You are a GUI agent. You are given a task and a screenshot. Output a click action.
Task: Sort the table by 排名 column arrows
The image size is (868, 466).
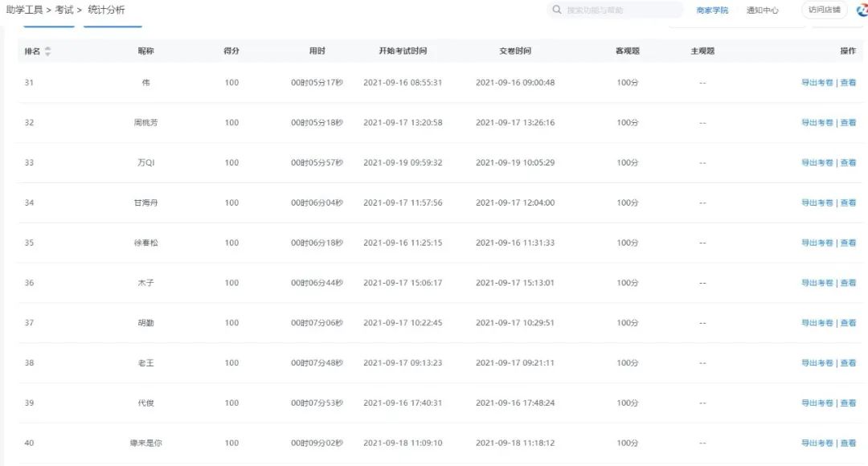click(47, 51)
